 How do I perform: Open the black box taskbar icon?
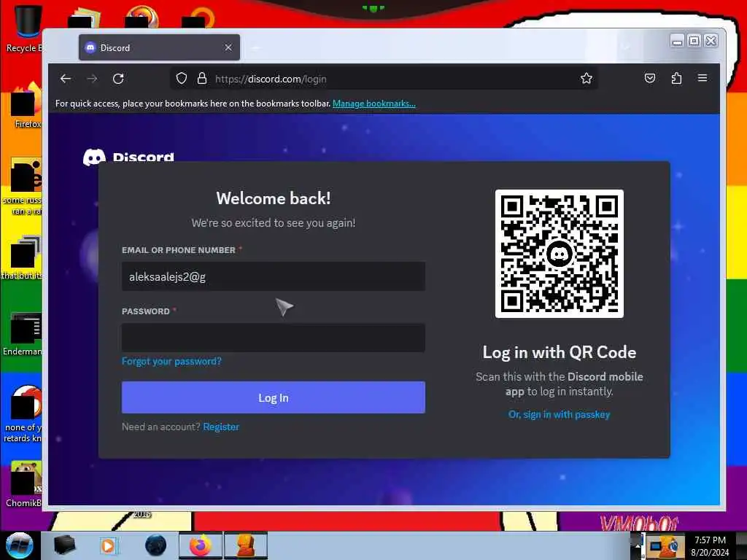tap(65, 545)
